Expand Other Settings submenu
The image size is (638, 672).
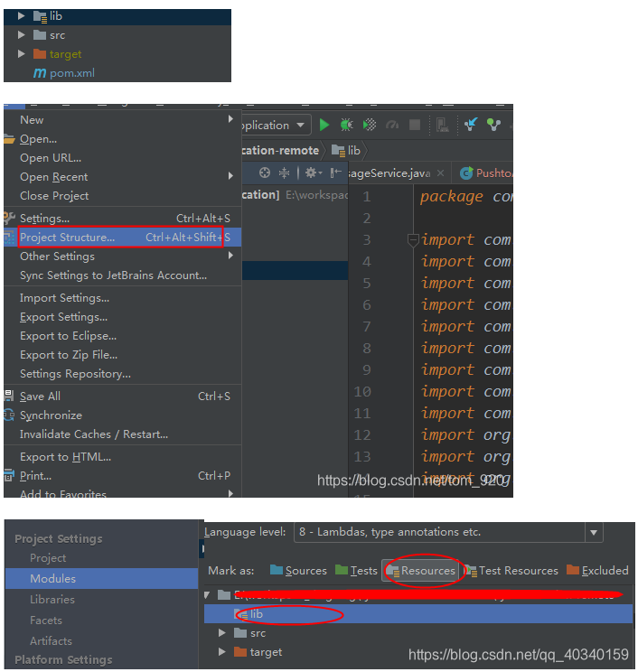coord(123,256)
